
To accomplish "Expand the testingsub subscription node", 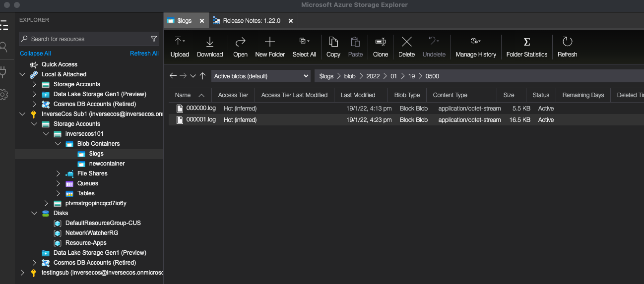I will click(22, 273).
